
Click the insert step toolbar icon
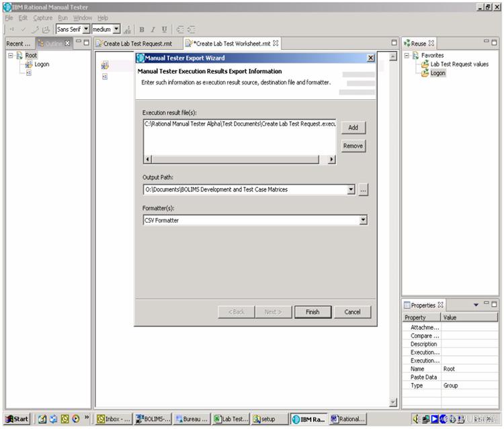tap(12, 30)
